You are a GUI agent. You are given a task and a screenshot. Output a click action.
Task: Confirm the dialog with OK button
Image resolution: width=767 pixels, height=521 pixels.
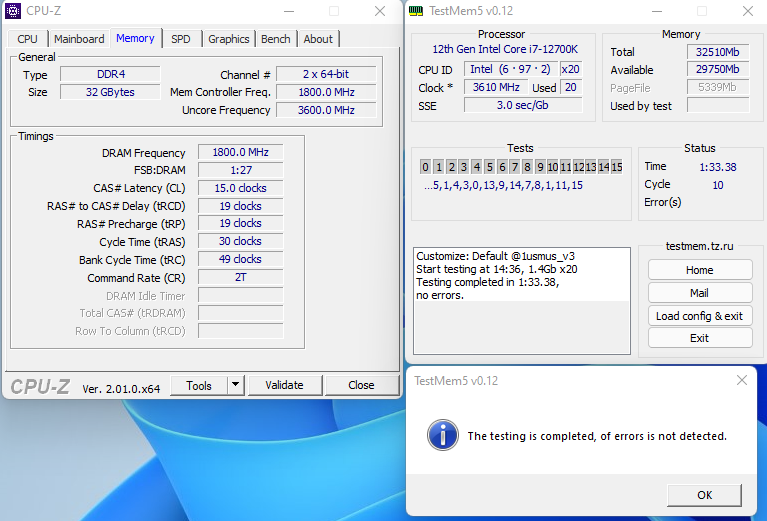pyautogui.click(x=704, y=495)
